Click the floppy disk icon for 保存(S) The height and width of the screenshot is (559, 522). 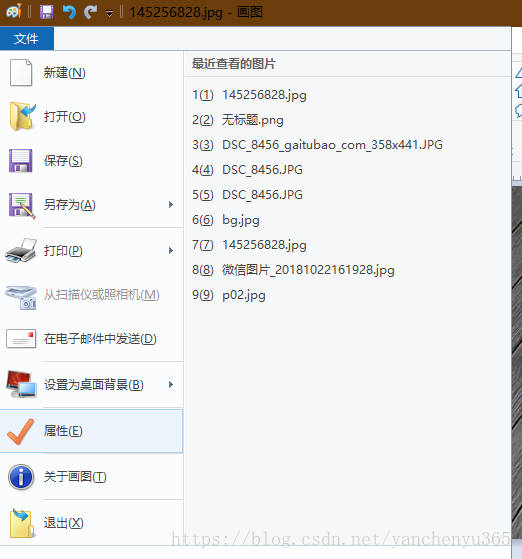tap(21, 161)
